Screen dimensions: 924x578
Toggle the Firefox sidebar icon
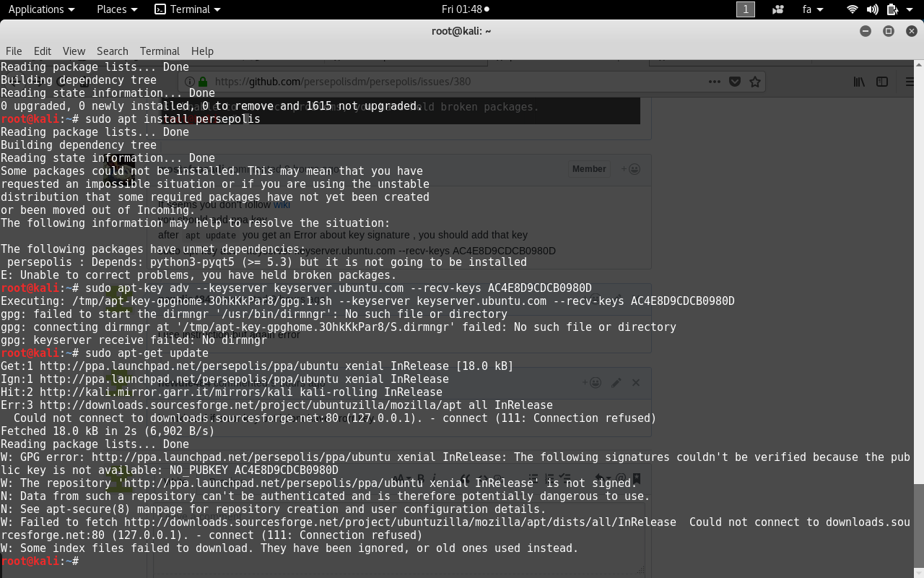(x=882, y=82)
